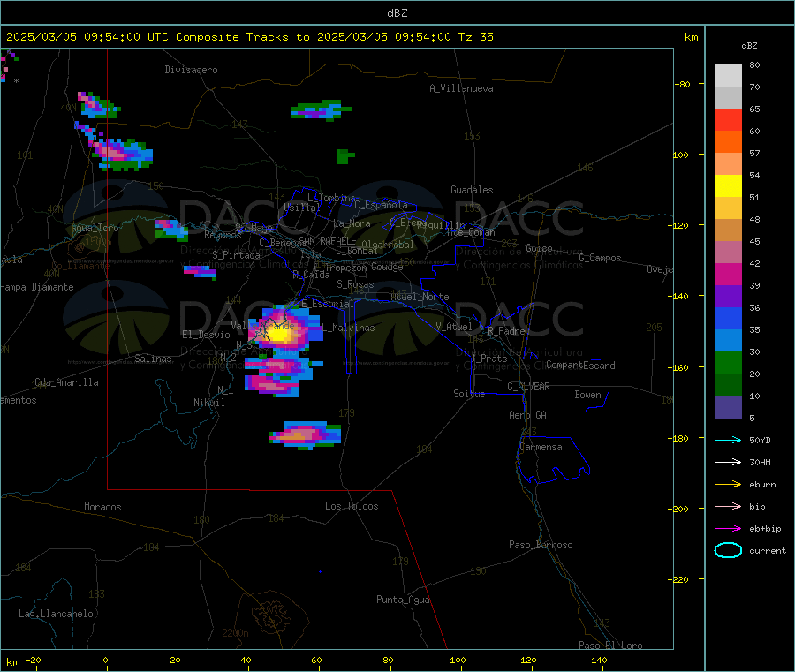The width and height of the screenshot is (795, 672).
Task: Click the 'Punta_Agua' map label
Action: point(403,600)
